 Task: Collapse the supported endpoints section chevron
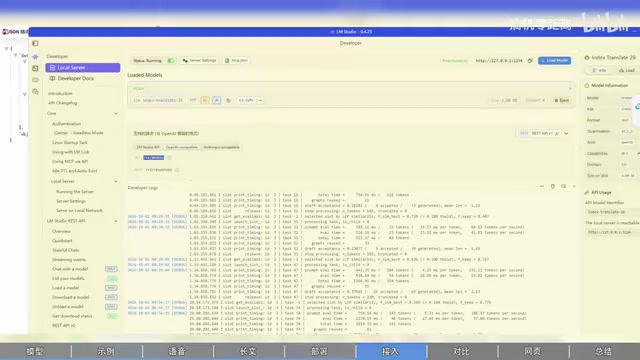[x=567, y=133]
